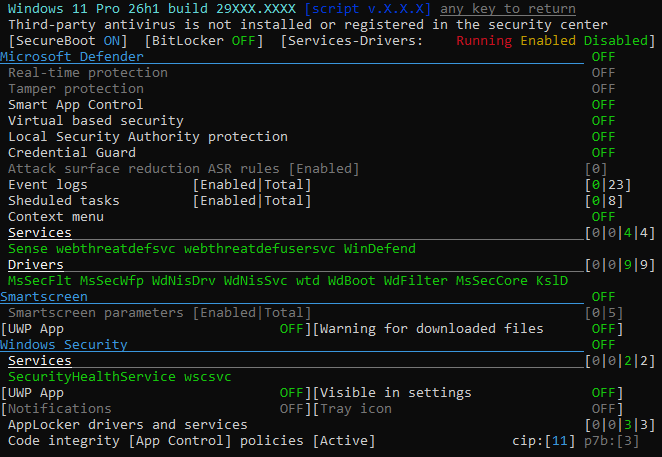The image size is (662, 457).
Task: Click the 'Event logs' row label
Action: [x=48, y=185]
